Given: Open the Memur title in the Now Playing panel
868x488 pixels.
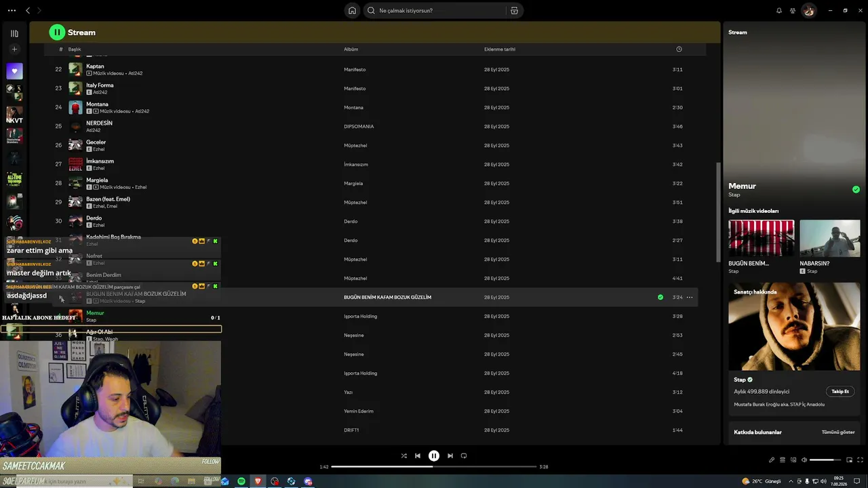Looking at the screenshot, I should click(742, 186).
